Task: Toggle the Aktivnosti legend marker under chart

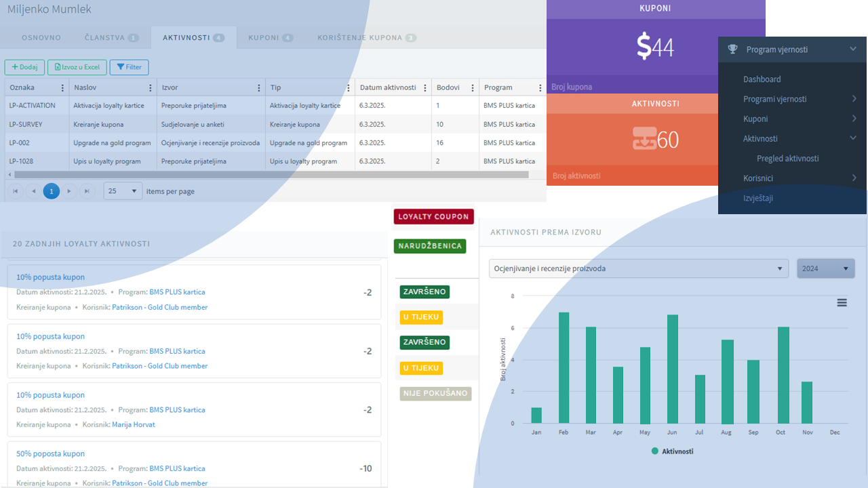Action: click(x=655, y=451)
